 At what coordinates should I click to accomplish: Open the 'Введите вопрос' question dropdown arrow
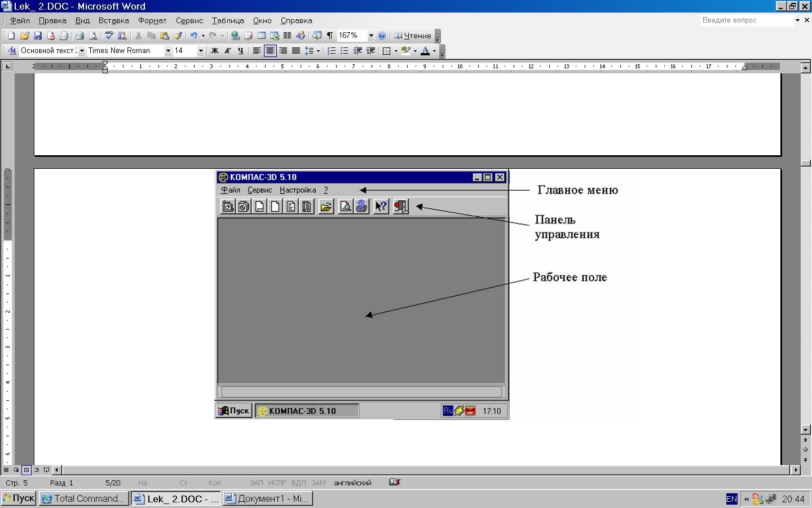pyautogui.click(x=797, y=20)
